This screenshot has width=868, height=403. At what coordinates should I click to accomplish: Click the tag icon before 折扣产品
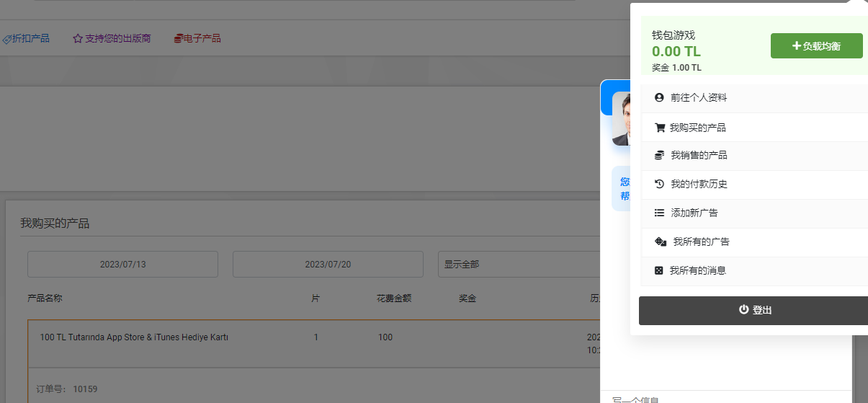[6, 39]
